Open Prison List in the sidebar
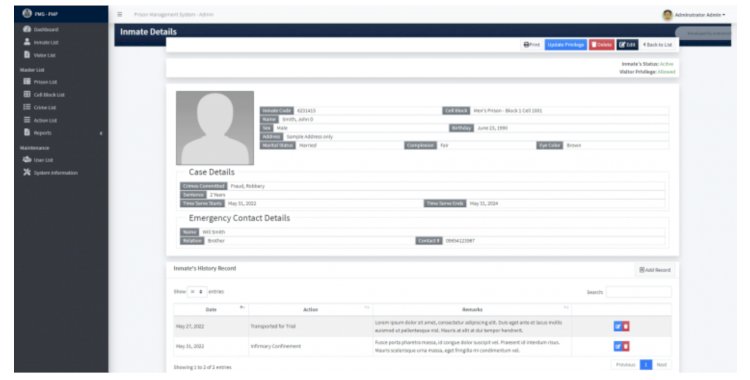The width and height of the screenshot is (750, 380). (x=45, y=82)
